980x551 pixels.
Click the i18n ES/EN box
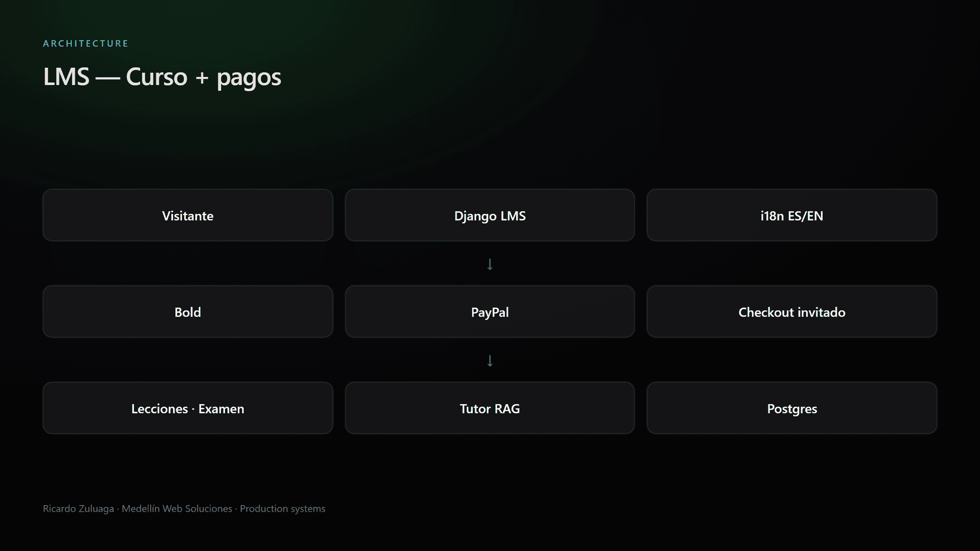pos(792,215)
